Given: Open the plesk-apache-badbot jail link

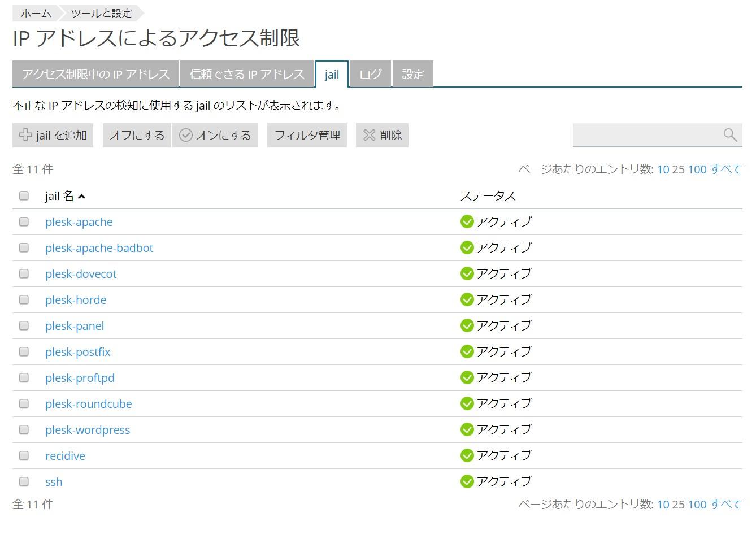Looking at the screenshot, I should click(x=99, y=248).
